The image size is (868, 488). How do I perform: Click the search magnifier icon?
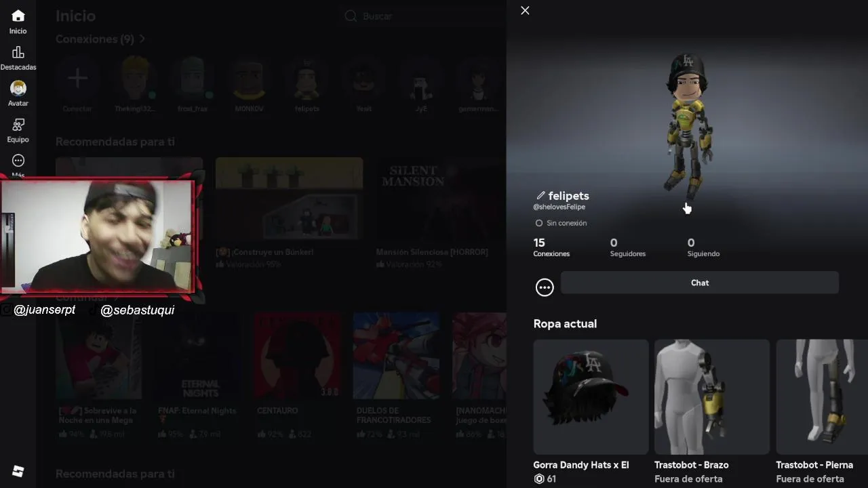[351, 16]
